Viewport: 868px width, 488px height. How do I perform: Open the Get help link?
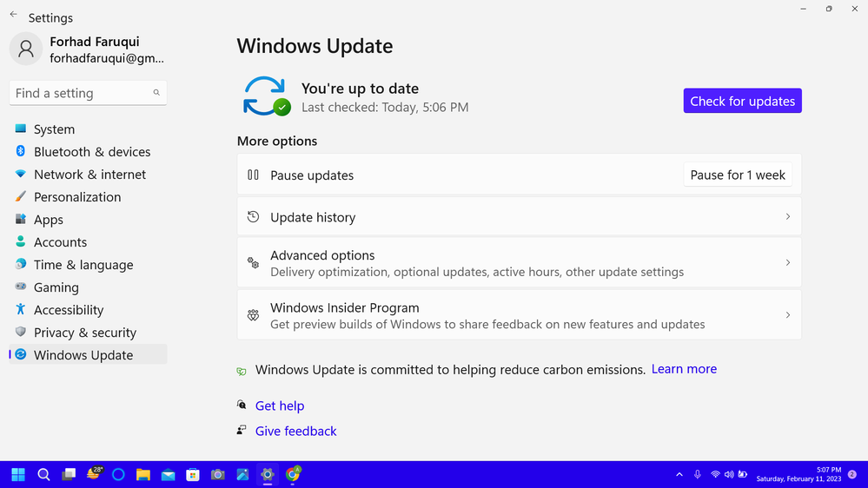click(280, 406)
